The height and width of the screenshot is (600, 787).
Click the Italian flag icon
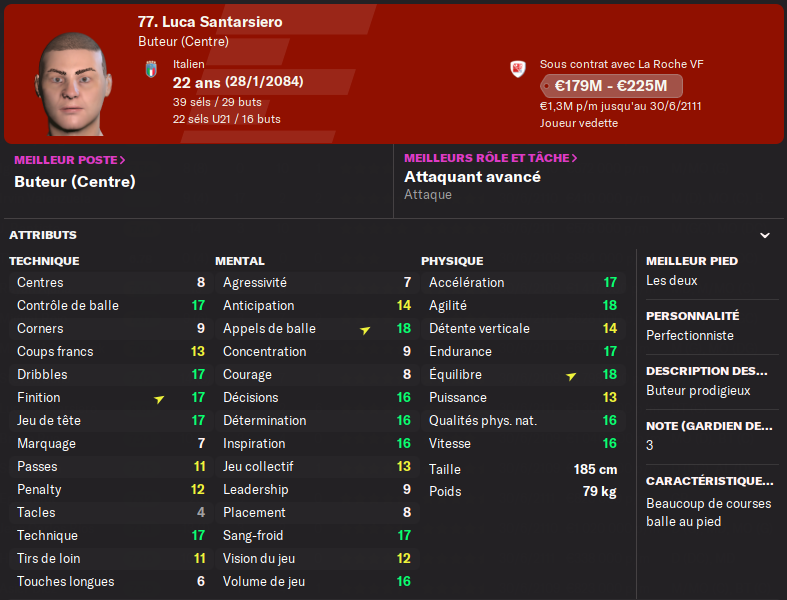[x=152, y=69]
